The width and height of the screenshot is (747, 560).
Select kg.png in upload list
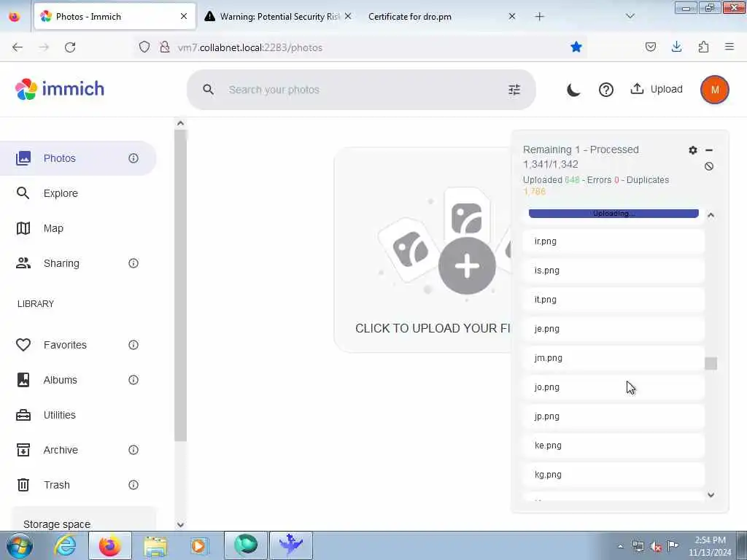614,475
